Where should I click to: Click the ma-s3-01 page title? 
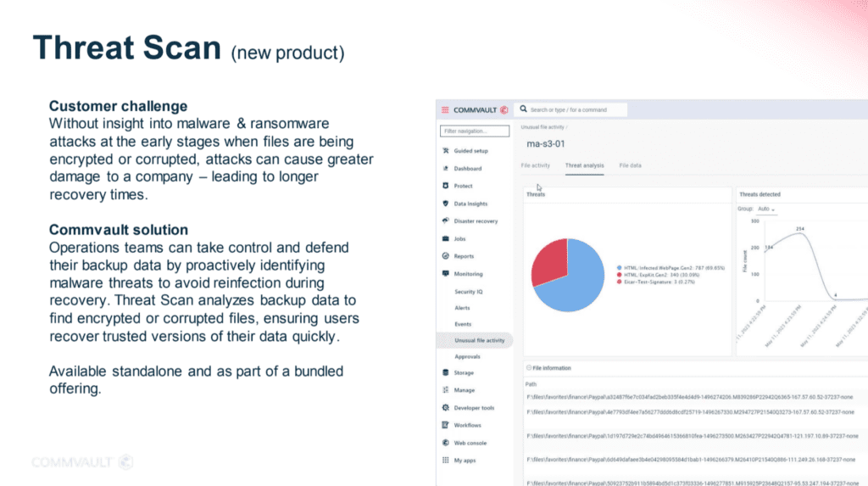point(546,144)
